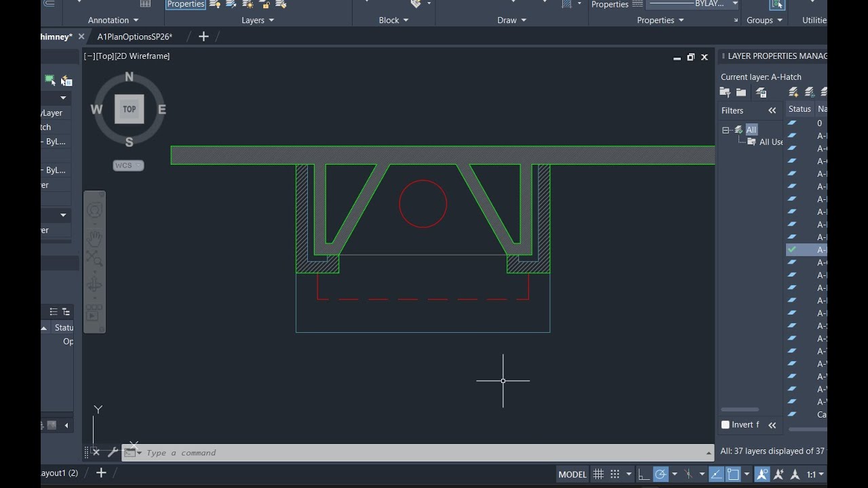Click the double chevron beside Invert filter
The image size is (868, 488).
tap(772, 425)
